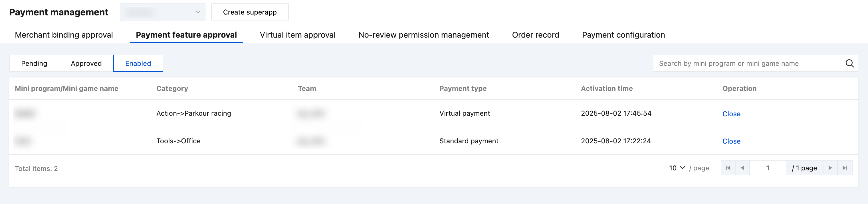Screen dimensions: 868x204
Task: Jump to the last page
Action: point(844,168)
